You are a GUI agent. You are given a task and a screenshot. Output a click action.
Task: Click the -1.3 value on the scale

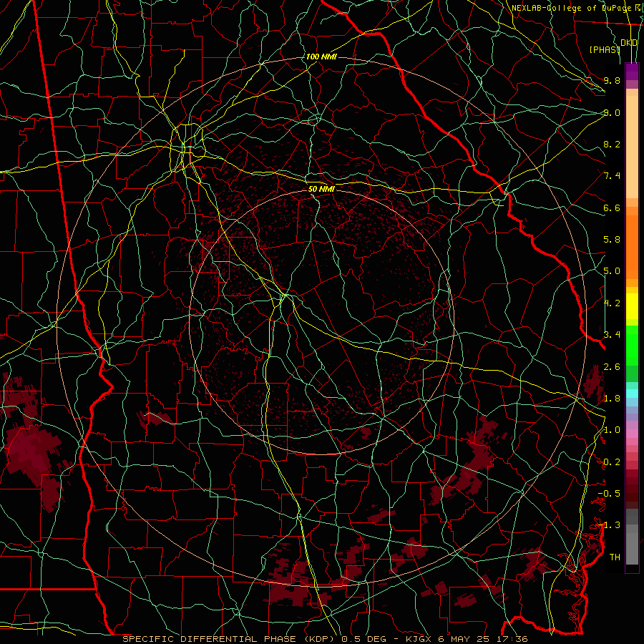click(x=609, y=525)
